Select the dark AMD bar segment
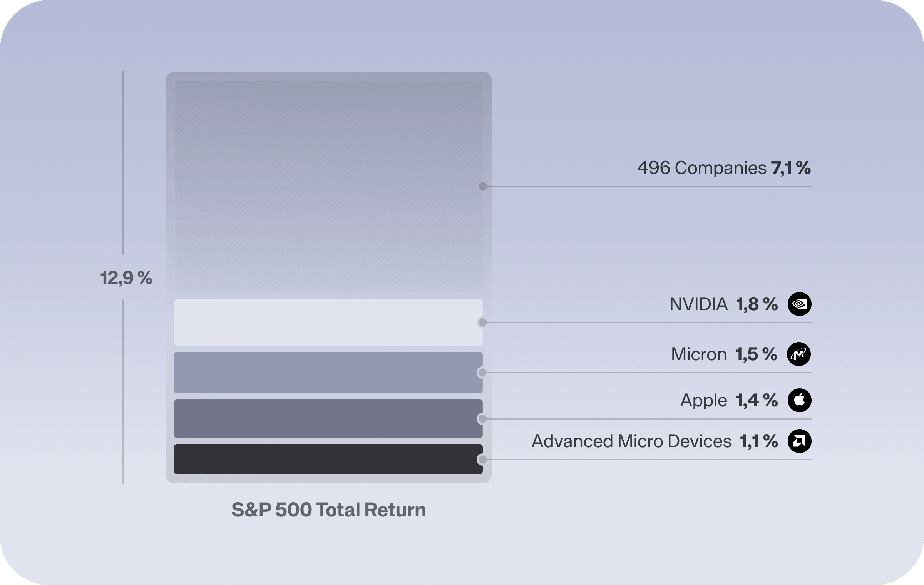The width and height of the screenshot is (924, 585). (x=328, y=459)
